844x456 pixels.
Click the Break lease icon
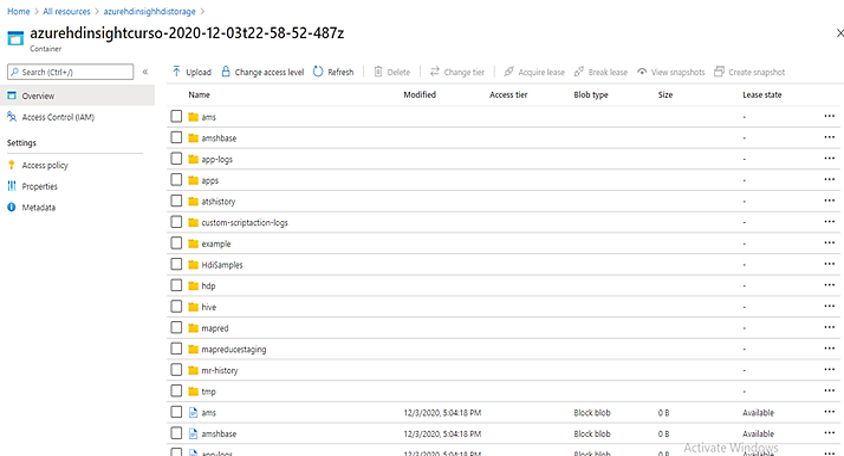[x=579, y=72]
